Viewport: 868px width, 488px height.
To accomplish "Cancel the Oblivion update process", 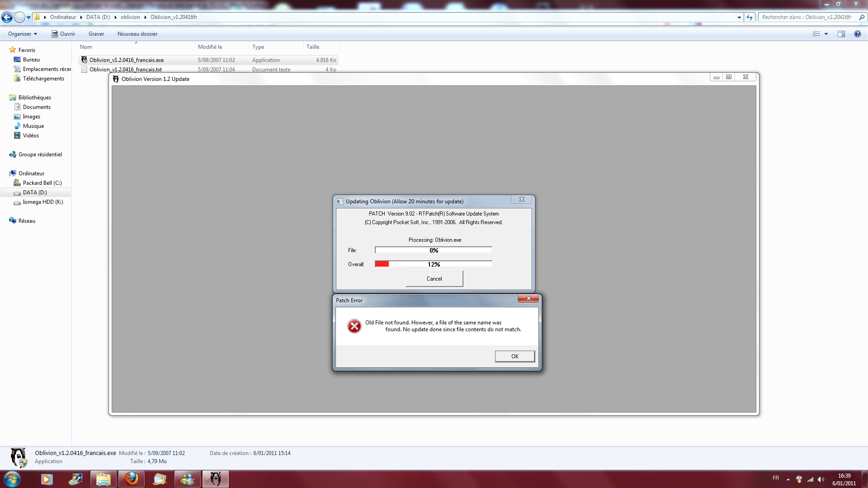I will [434, 278].
